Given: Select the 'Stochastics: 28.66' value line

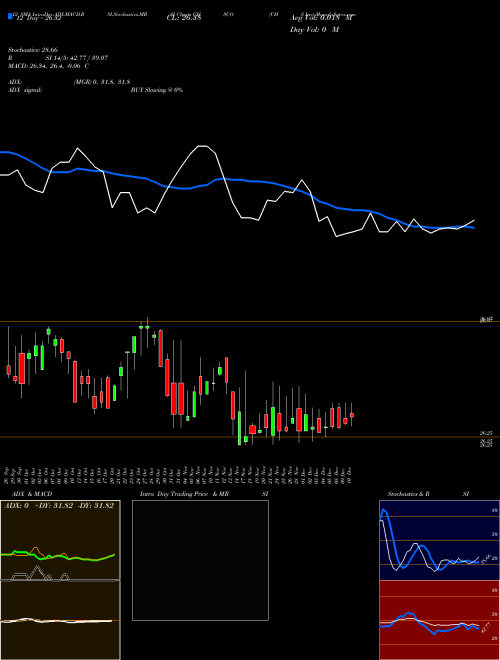Looking at the screenshot, I should click(32, 50).
